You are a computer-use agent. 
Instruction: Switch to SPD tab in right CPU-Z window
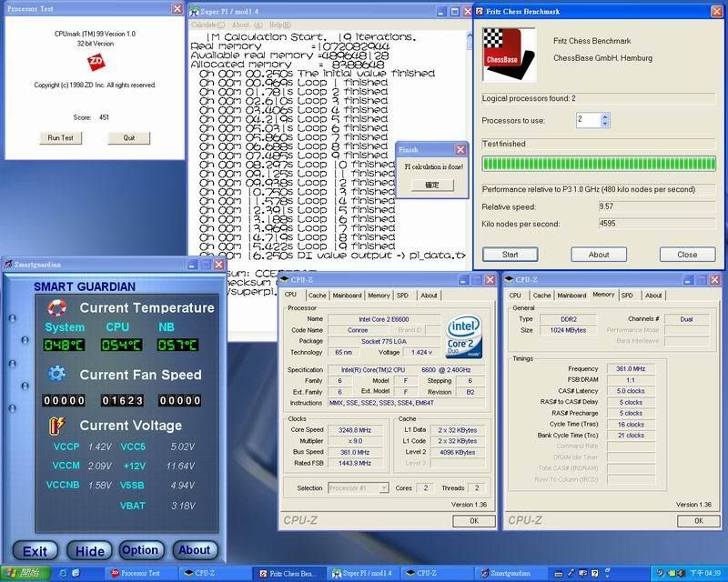click(627, 296)
